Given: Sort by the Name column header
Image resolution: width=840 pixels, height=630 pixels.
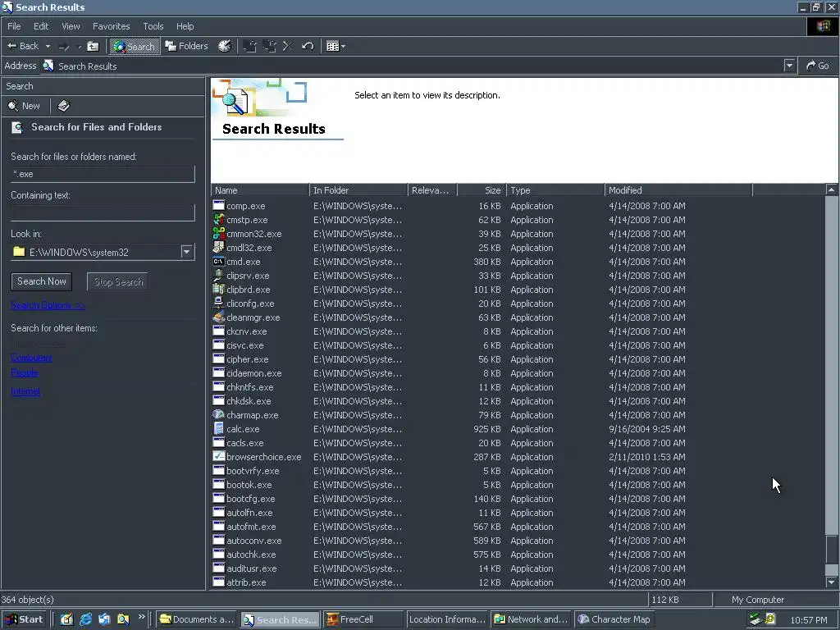Looking at the screenshot, I should pyautogui.click(x=260, y=190).
